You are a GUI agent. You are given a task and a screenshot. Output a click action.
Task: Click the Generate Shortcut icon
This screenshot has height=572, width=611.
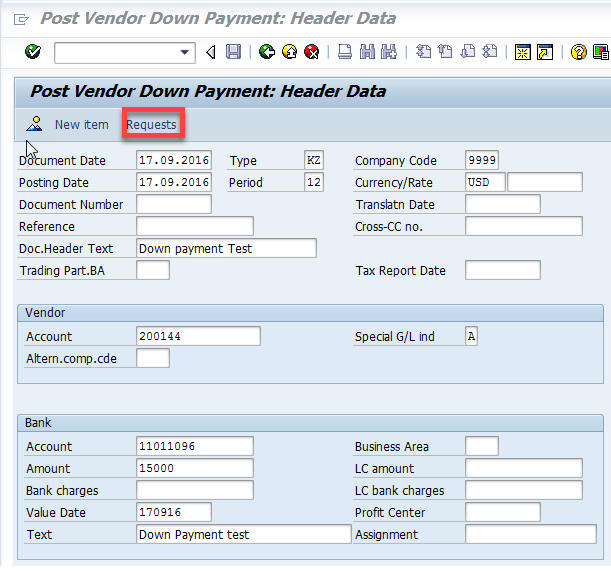point(545,52)
